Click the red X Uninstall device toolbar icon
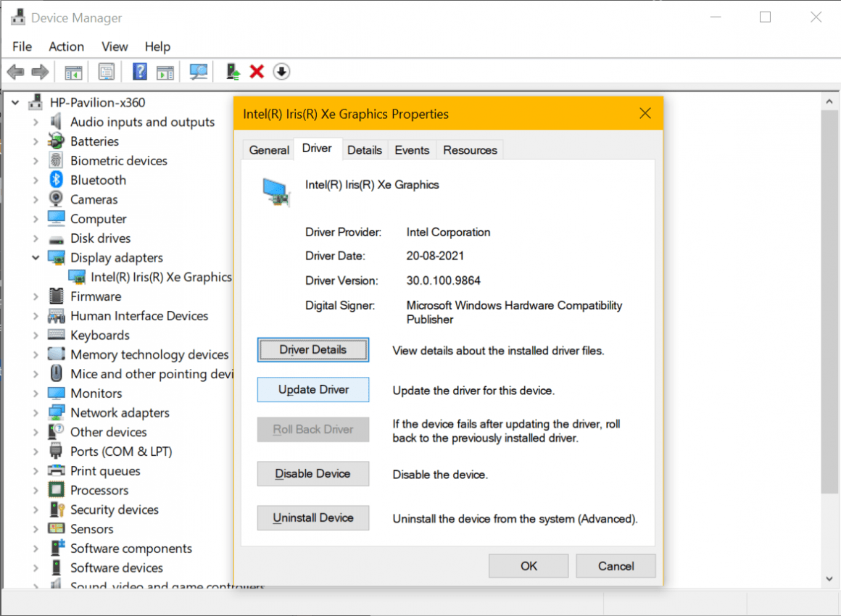 click(257, 71)
